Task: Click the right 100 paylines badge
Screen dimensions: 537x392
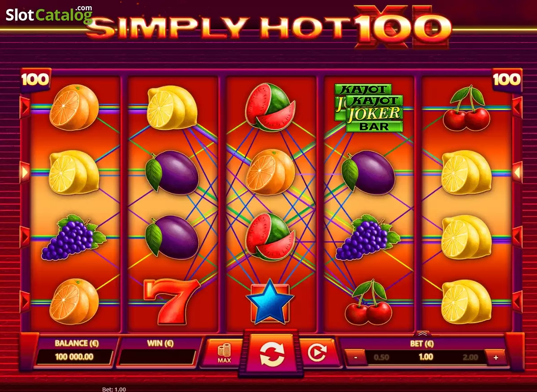Action: [507, 80]
